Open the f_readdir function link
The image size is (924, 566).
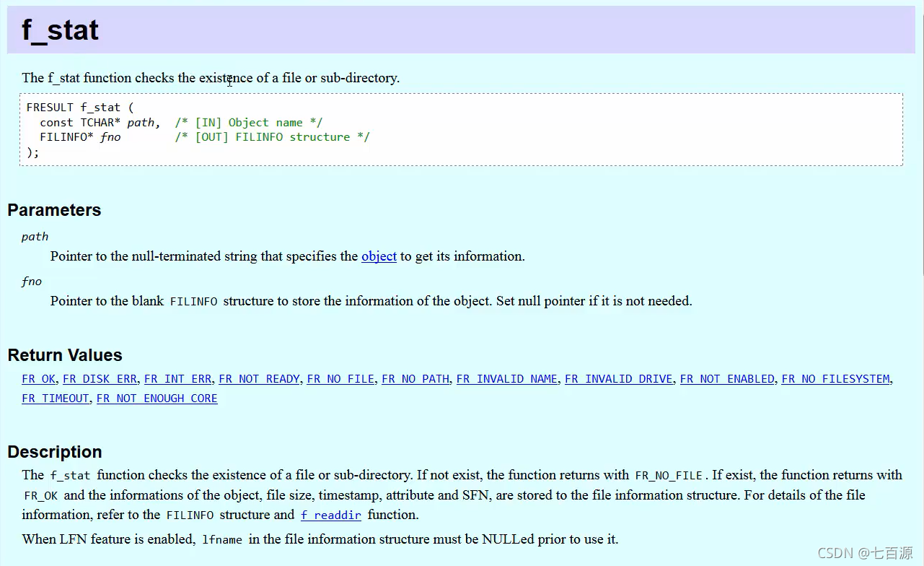pyautogui.click(x=331, y=515)
